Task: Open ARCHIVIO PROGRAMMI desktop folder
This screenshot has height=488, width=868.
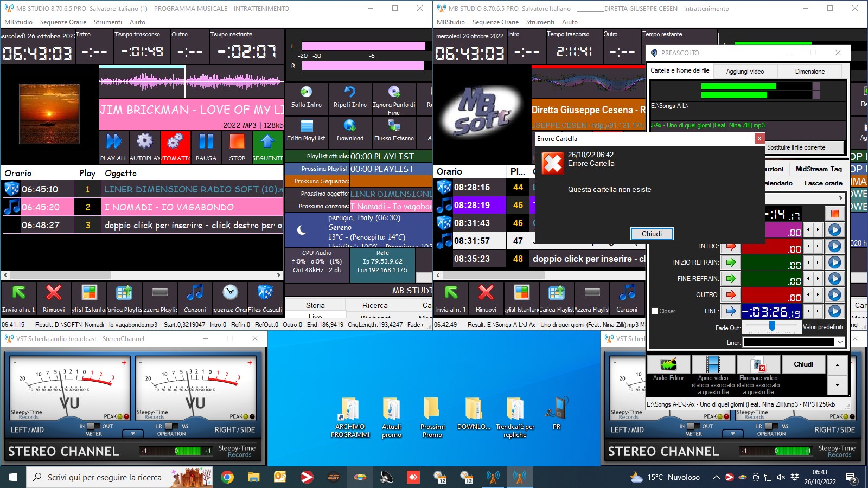Action: pyautogui.click(x=350, y=418)
